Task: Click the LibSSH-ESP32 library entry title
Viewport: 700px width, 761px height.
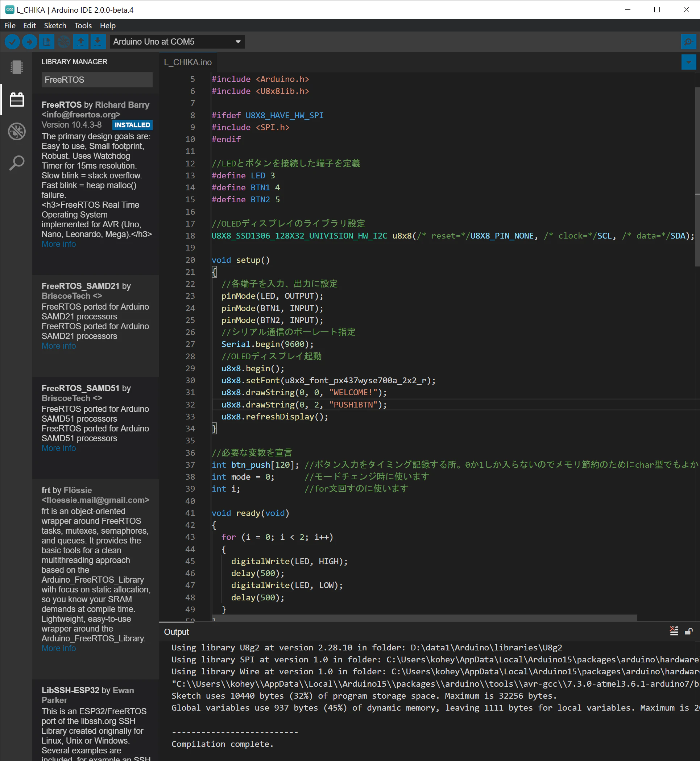Action: pos(70,691)
